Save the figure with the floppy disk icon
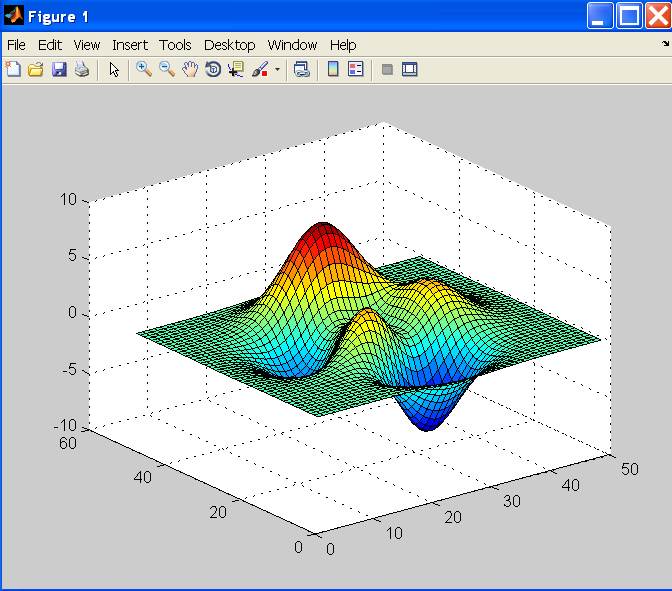 pos(58,70)
